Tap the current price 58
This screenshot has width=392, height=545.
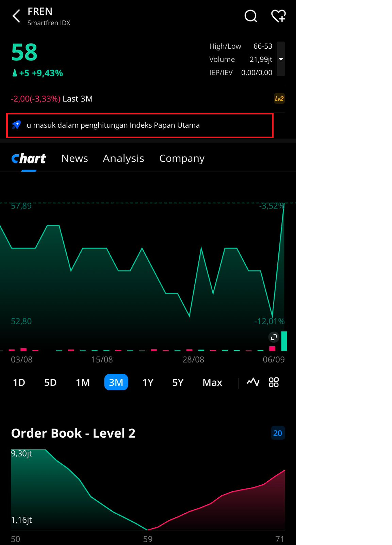point(24,52)
